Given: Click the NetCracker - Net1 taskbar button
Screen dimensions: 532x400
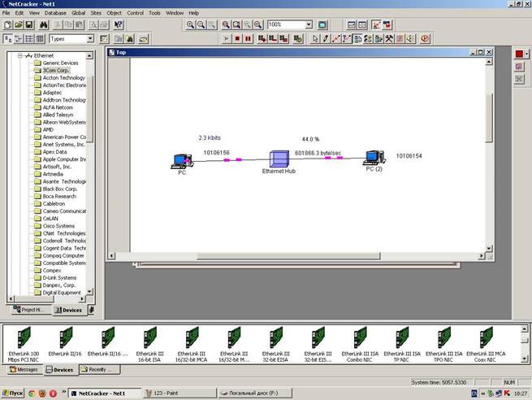Looking at the screenshot, I should pyautogui.click(x=105, y=393).
